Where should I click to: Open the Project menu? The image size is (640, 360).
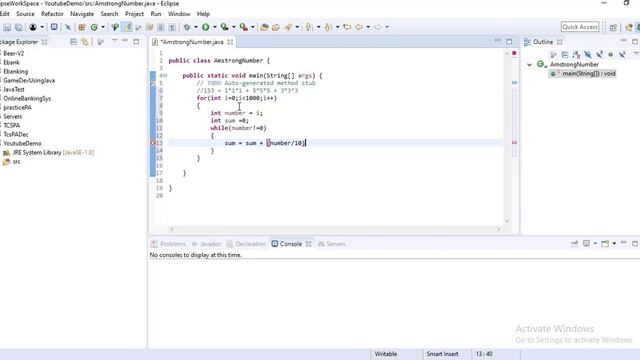134,14
